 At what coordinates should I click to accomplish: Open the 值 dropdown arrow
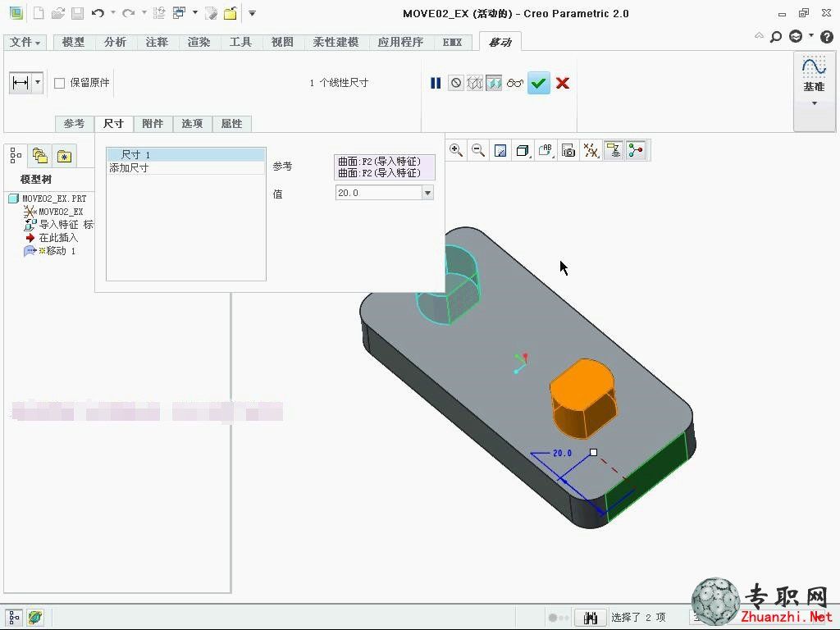427,193
